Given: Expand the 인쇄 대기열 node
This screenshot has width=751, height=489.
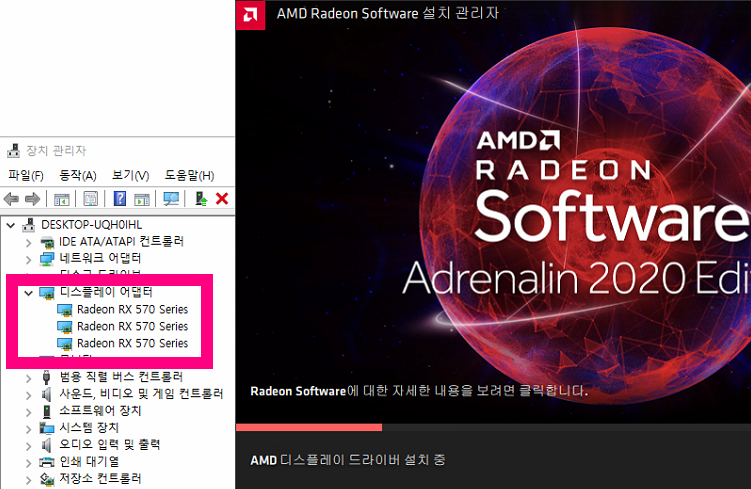Looking at the screenshot, I should (x=28, y=463).
